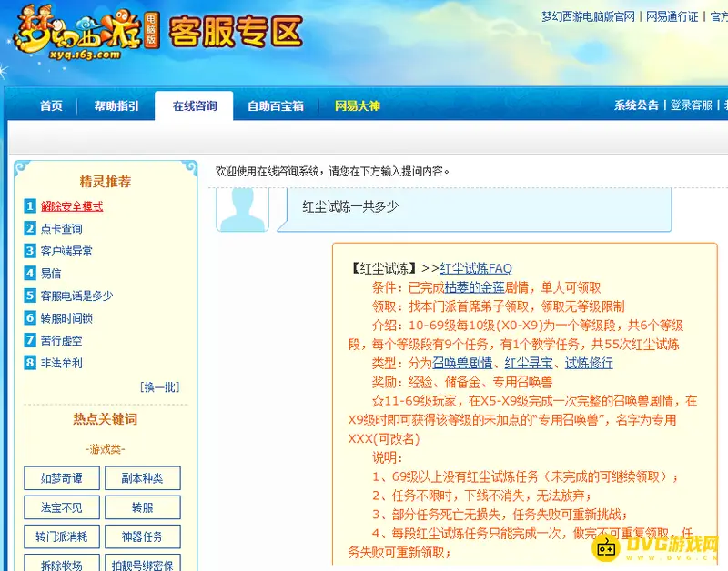Click the number 5 badge for 客服电话是多少

(x=30, y=296)
